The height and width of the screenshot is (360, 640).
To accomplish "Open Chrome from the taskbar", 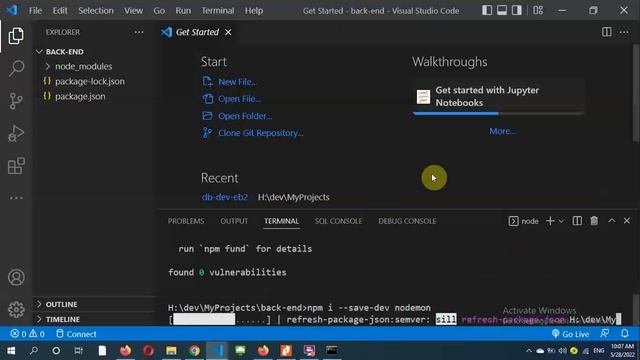I will [194, 351].
